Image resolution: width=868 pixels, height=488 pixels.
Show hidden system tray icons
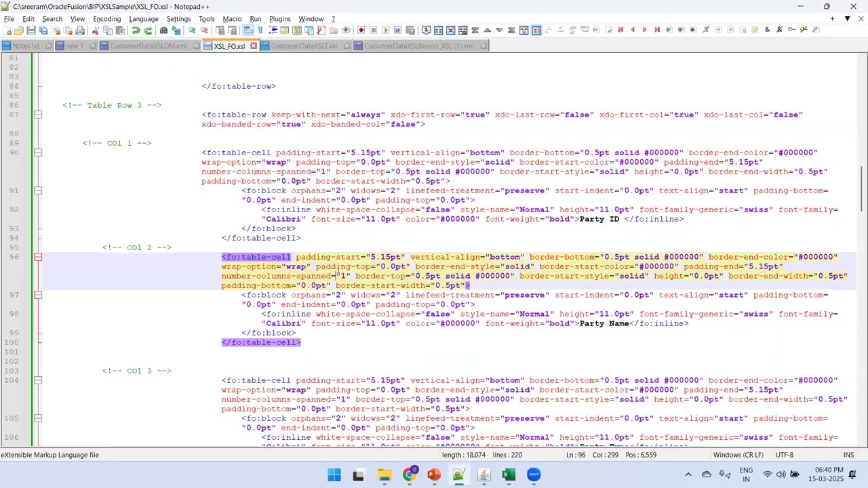[x=688, y=474]
